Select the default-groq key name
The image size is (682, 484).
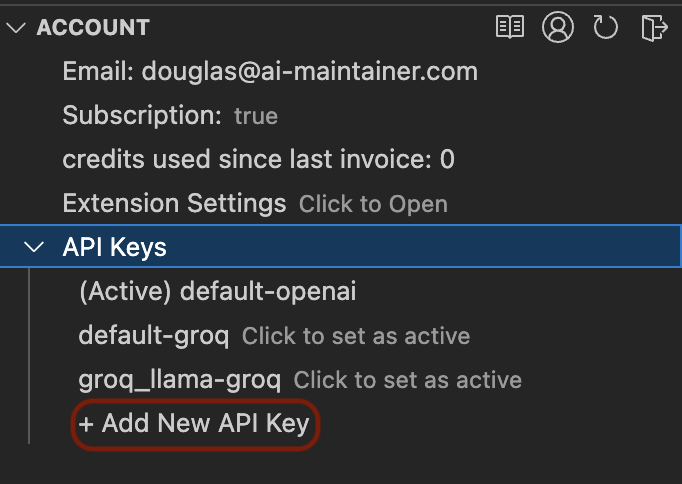(x=154, y=336)
